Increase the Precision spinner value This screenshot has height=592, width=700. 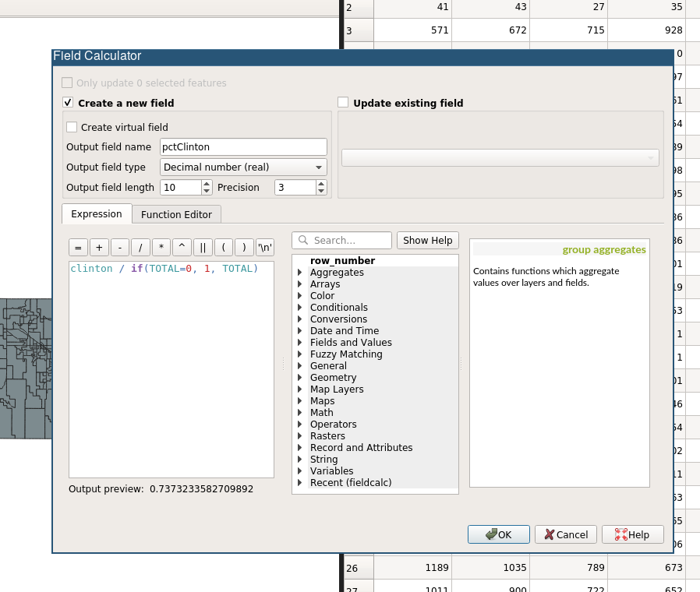click(x=321, y=184)
